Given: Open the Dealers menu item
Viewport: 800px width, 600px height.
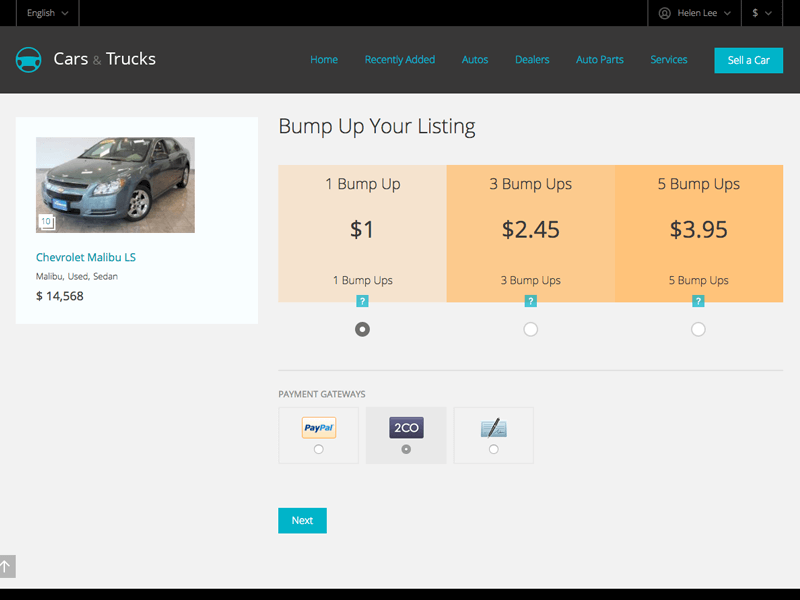Looking at the screenshot, I should [x=532, y=60].
